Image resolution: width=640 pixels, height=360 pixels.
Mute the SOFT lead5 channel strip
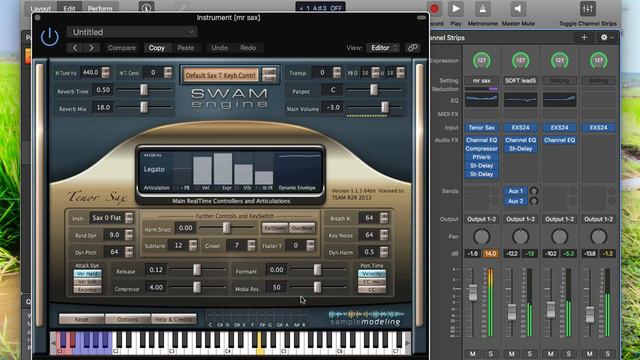tap(511, 354)
